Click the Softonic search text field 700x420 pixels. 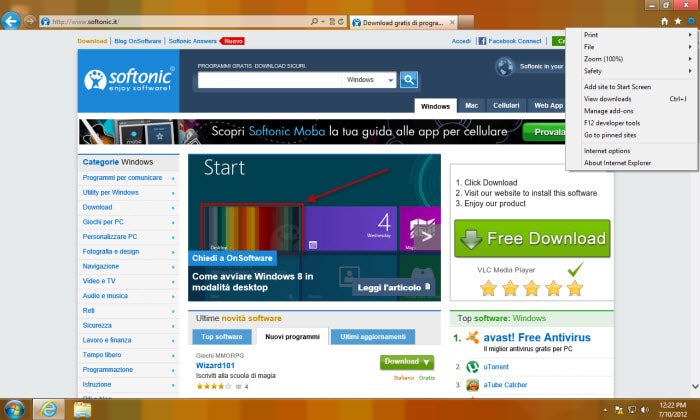[267, 80]
